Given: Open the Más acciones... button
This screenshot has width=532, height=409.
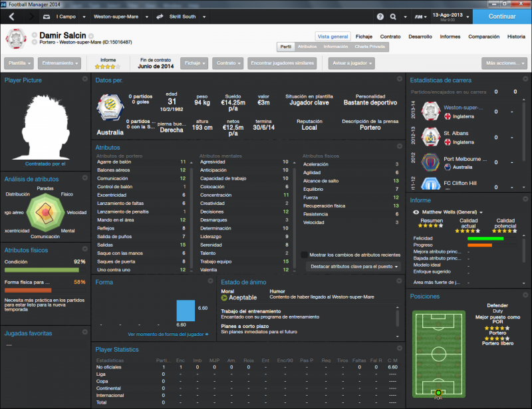Looking at the screenshot, I should click(x=504, y=63).
